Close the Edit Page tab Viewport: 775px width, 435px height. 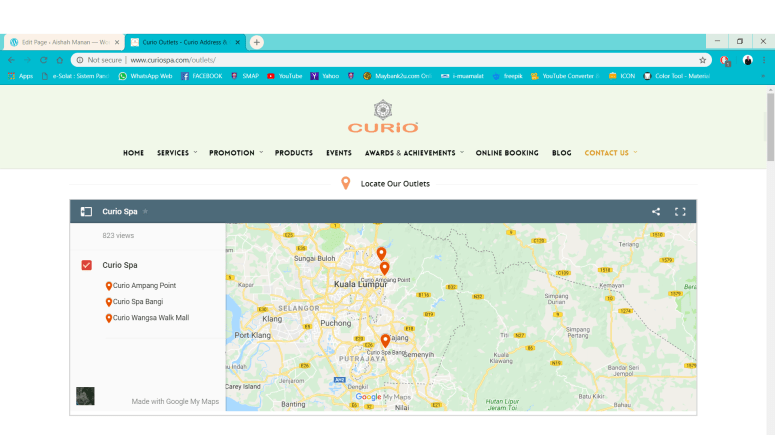point(117,43)
